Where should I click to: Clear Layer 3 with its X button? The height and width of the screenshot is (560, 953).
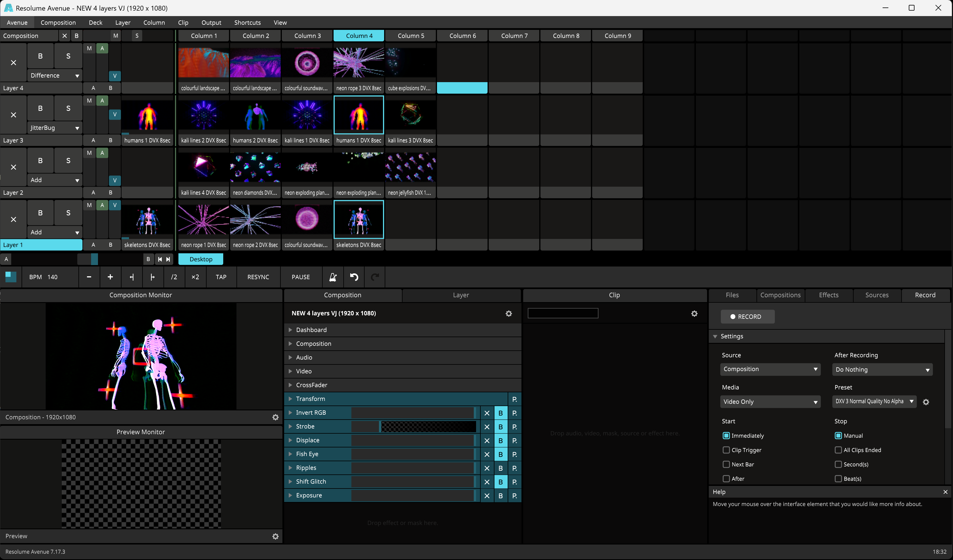coord(14,115)
